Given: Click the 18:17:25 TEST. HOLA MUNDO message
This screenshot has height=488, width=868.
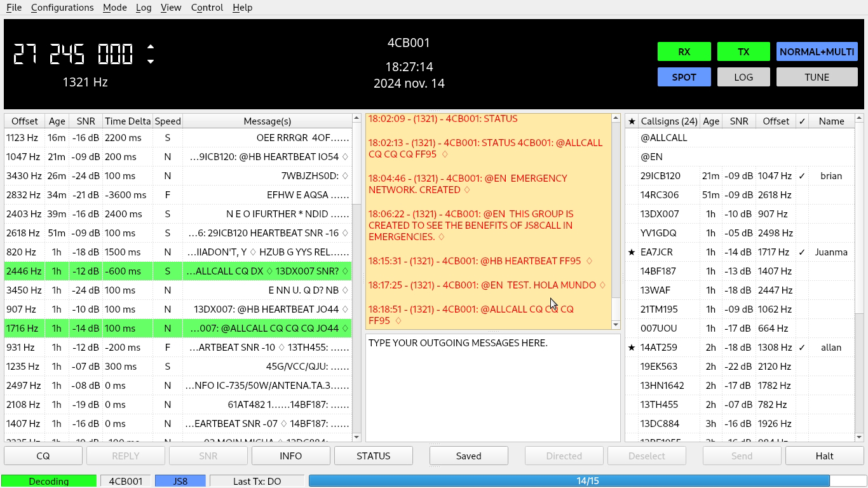Looking at the screenshot, I should tap(487, 285).
